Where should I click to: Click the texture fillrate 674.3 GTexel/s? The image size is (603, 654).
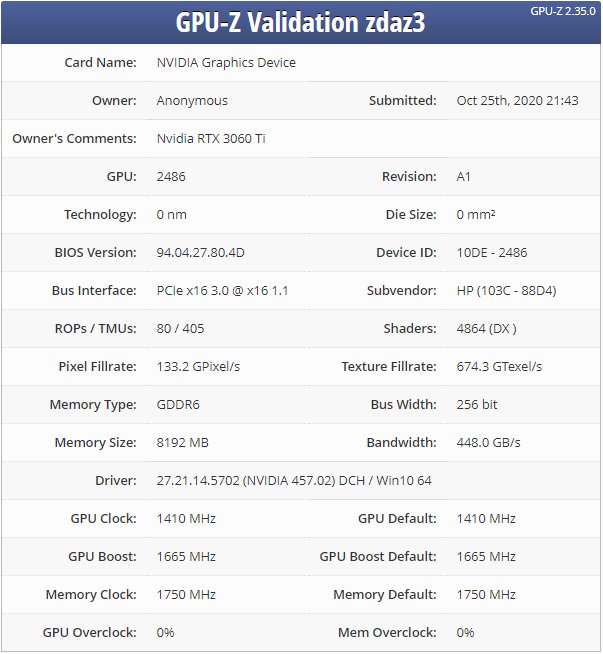tap(499, 367)
